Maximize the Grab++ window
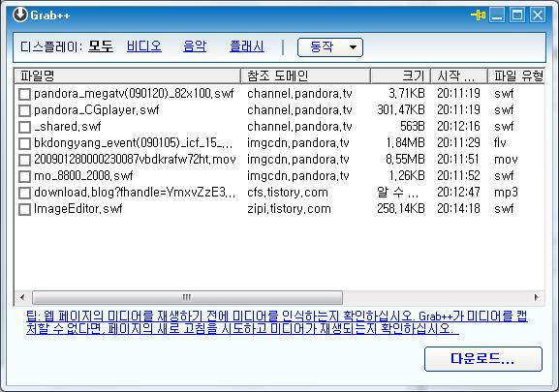559x392 pixels. coord(517,15)
